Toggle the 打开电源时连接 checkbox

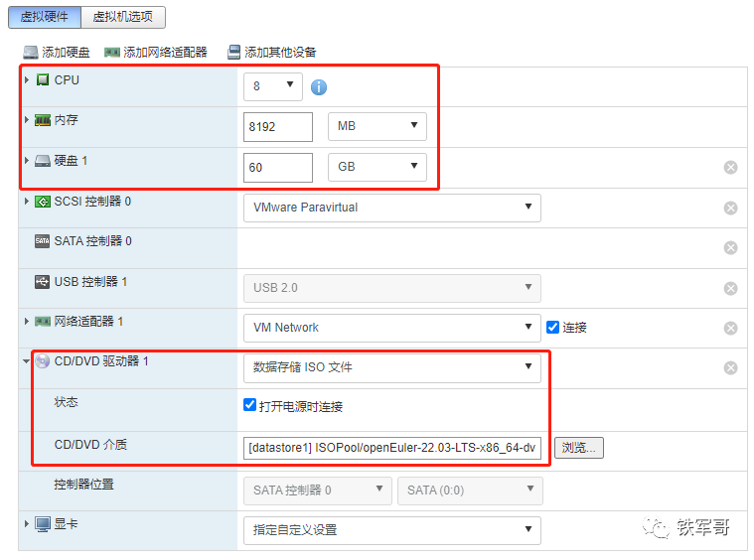pyautogui.click(x=249, y=405)
